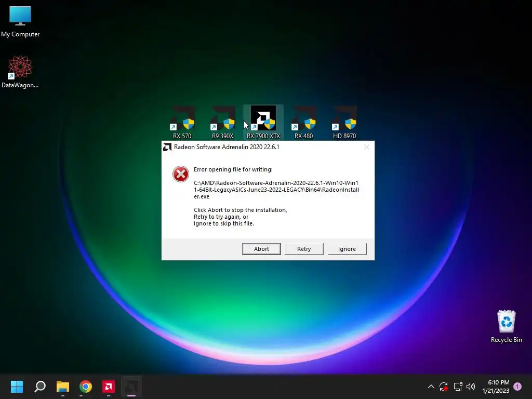Open the clock showing 6:10 PM
532x399 pixels.
(x=496, y=387)
